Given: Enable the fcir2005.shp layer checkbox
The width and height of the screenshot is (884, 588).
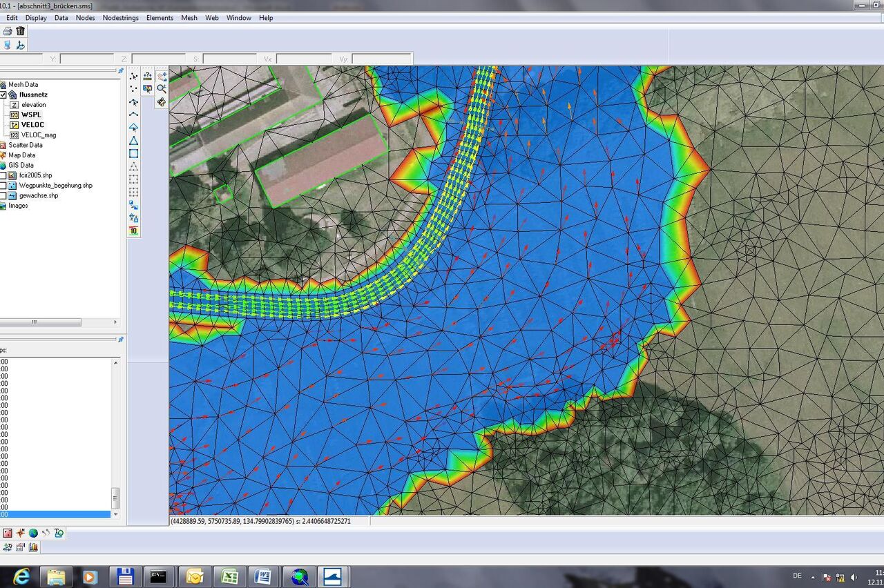Looking at the screenshot, I should [3, 175].
